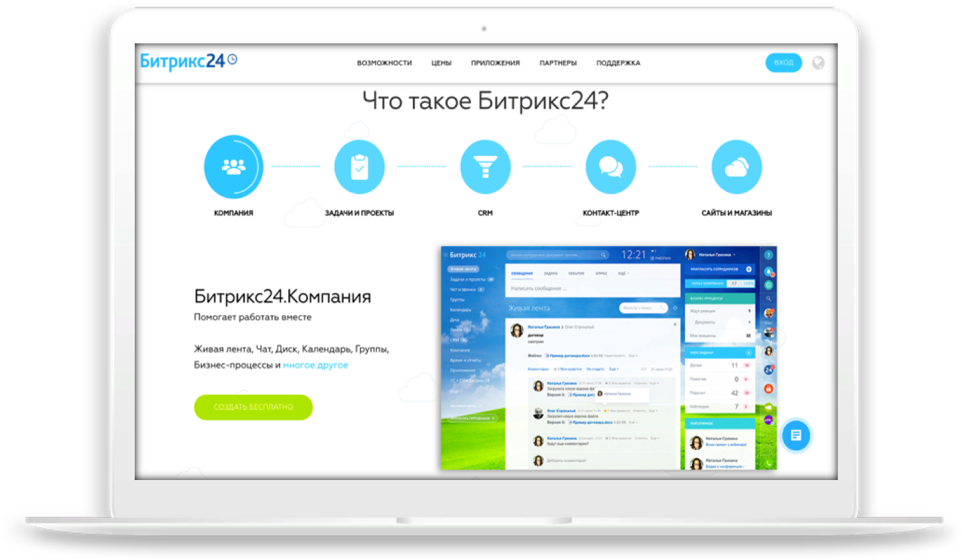
Task: Click the Фильтр + поиск field in the preview
Action: point(643,307)
